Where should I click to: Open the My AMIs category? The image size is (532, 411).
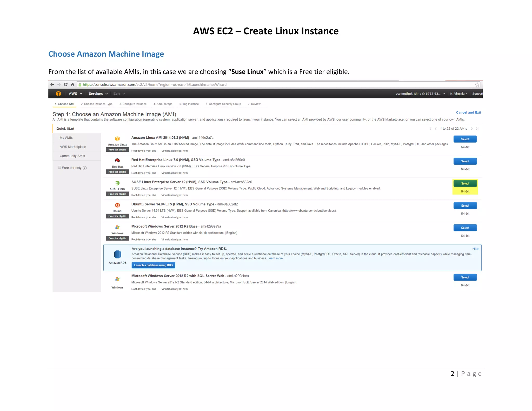click(77, 138)
